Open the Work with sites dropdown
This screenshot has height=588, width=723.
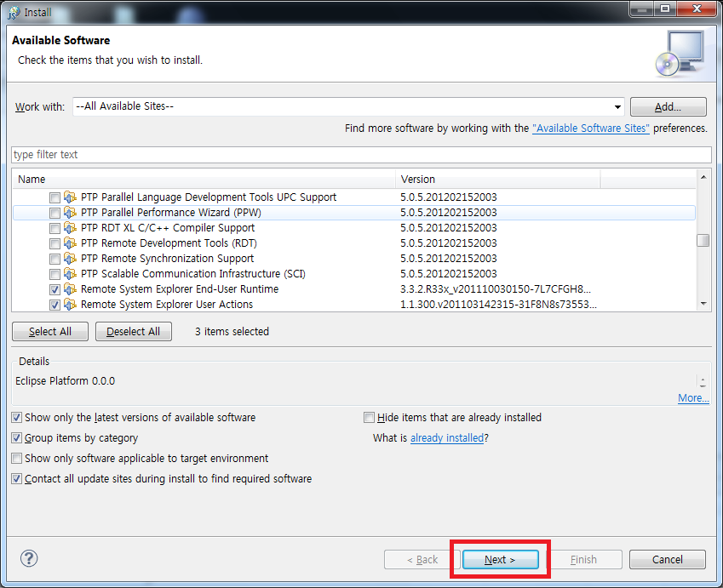[x=617, y=107]
